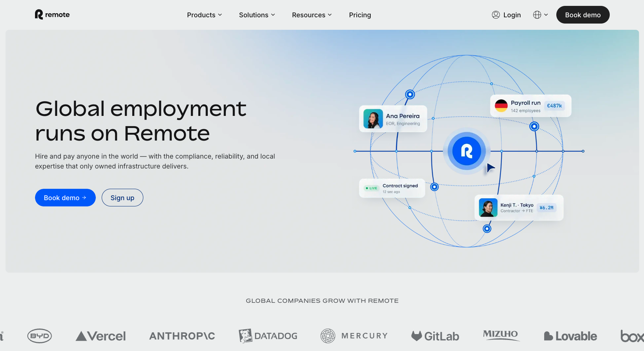Go to the Pricing page
Image resolution: width=644 pixels, height=351 pixels.
(360, 15)
